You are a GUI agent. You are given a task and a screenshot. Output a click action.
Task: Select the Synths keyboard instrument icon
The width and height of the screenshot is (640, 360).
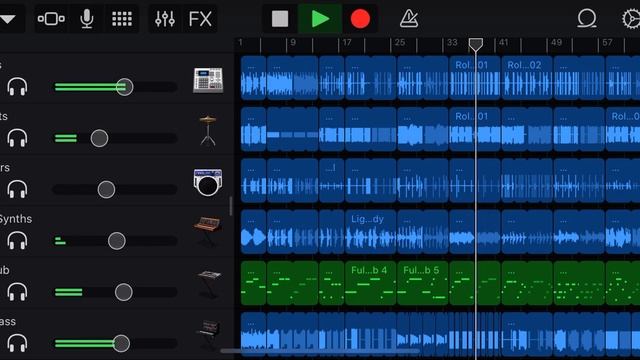(x=208, y=231)
